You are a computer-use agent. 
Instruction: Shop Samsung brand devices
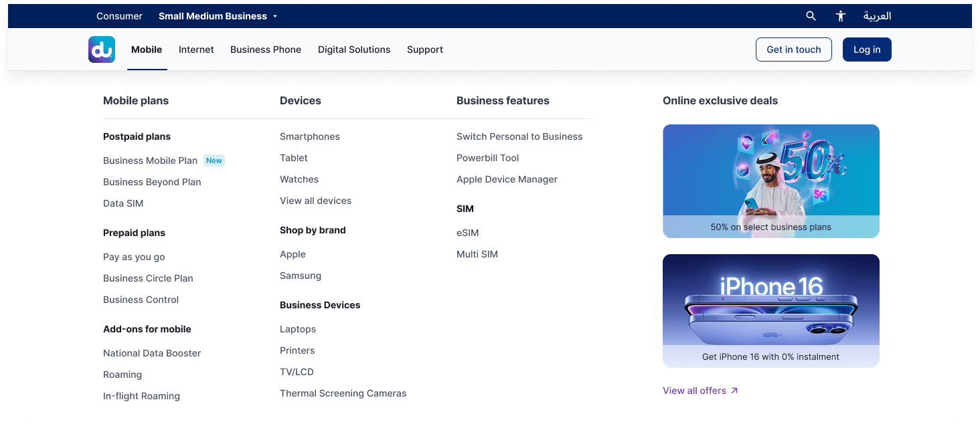[x=301, y=276]
